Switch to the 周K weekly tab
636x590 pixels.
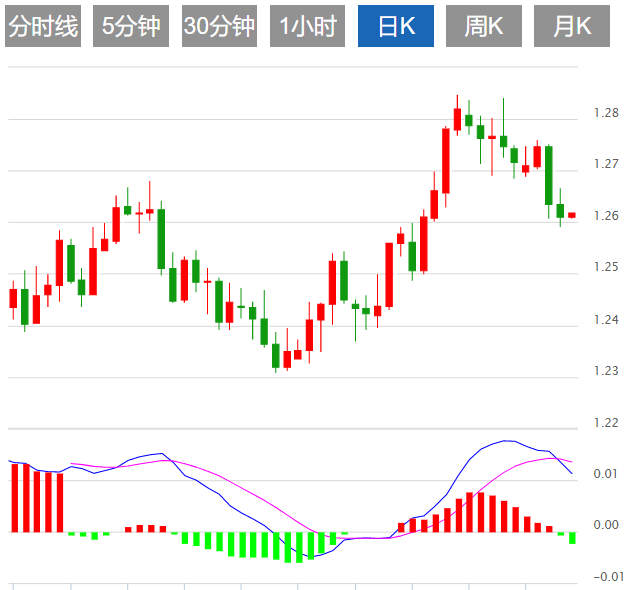[484, 26]
